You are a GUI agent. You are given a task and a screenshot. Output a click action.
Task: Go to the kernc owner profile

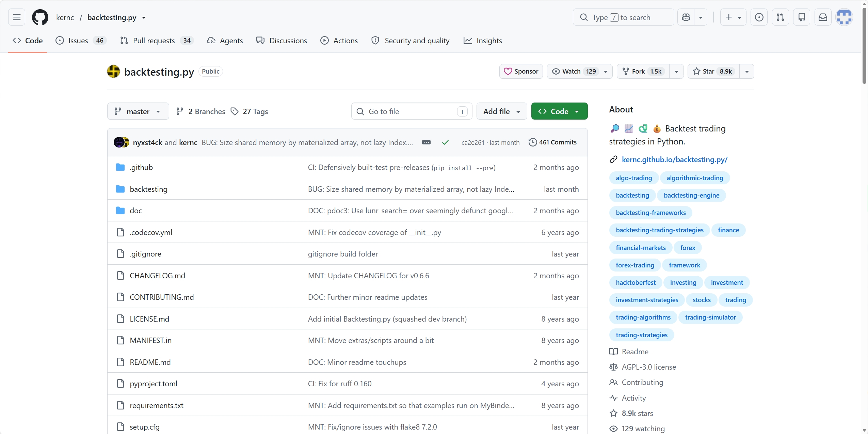[x=65, y=17]
